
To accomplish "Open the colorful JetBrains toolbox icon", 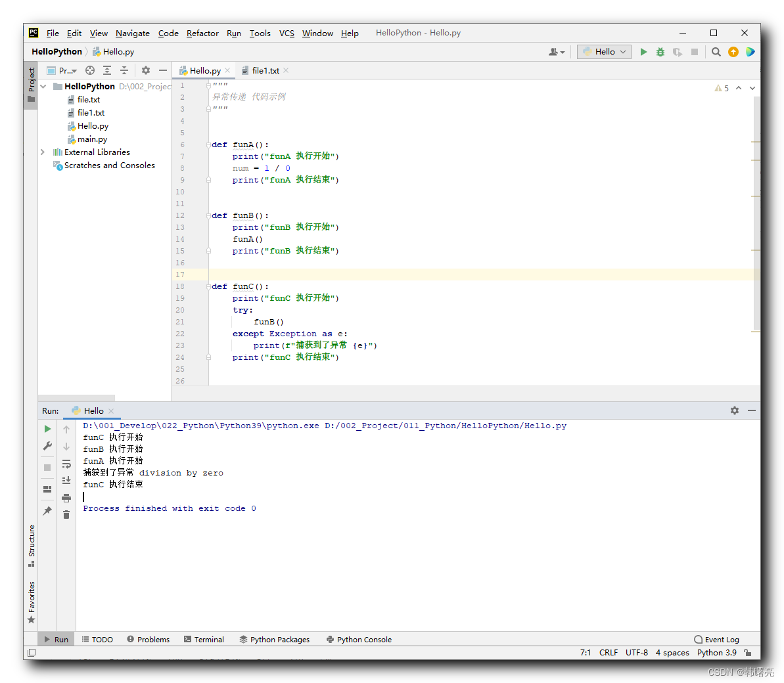I will (x=750, y=52).
